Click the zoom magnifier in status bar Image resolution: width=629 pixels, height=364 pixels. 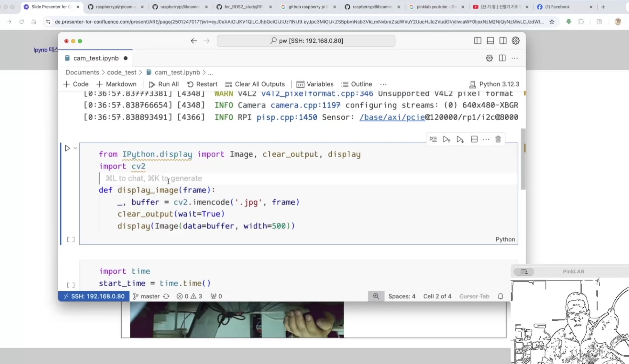pos(376,296)
